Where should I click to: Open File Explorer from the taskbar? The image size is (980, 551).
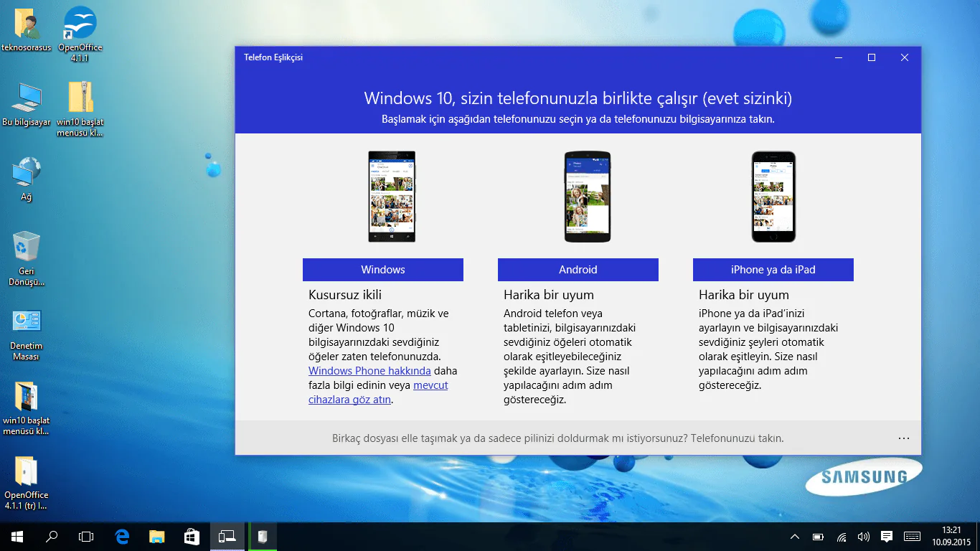pos(156,536)
